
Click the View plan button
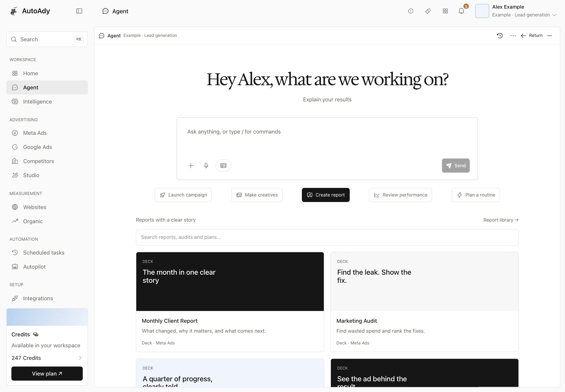pyautogui.click(x=47, y=374)
